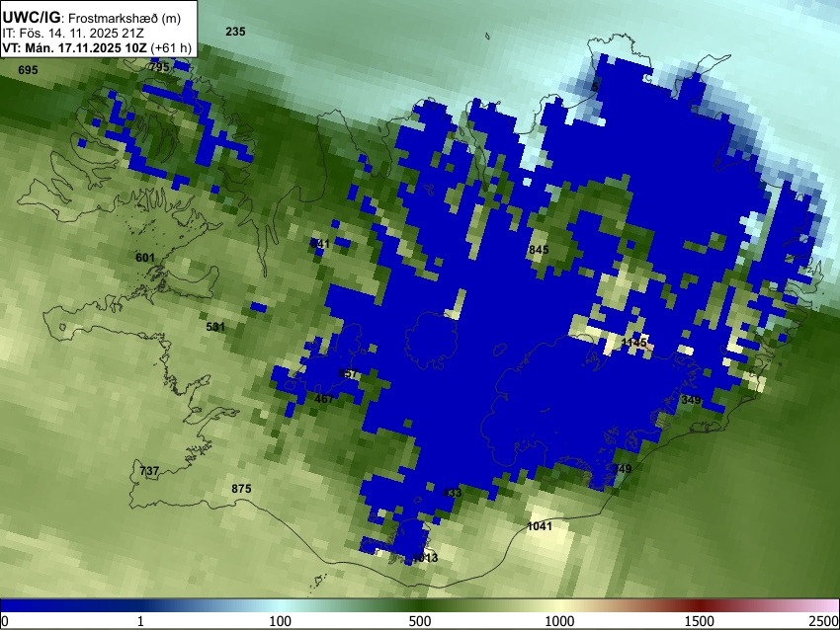Image resolution: width=840 pixels, height=630 pixels.
Task: Click the map value 601
Action: tap(144, 258)
